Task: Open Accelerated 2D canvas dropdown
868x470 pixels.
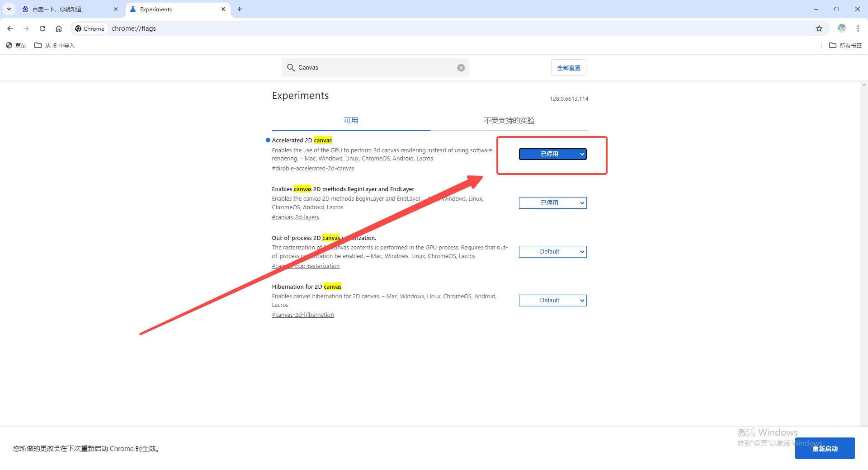Action: pos(552,154)
